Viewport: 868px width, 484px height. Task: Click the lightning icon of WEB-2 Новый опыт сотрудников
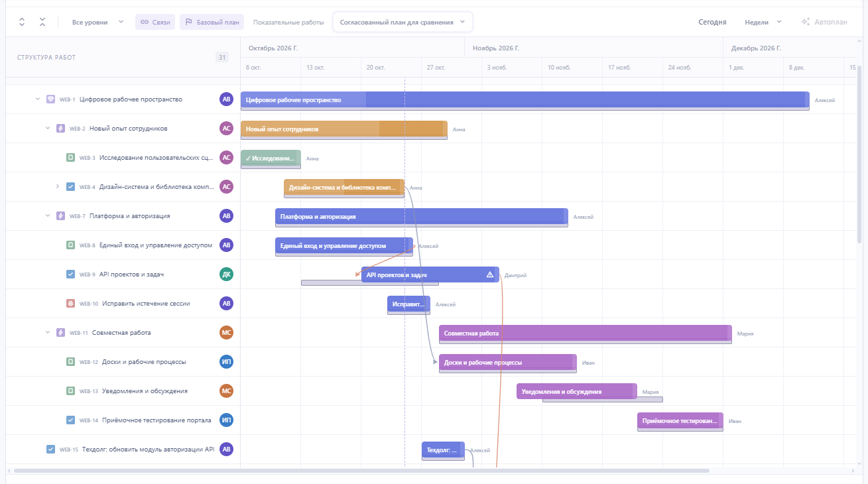(x=60, y=129)
